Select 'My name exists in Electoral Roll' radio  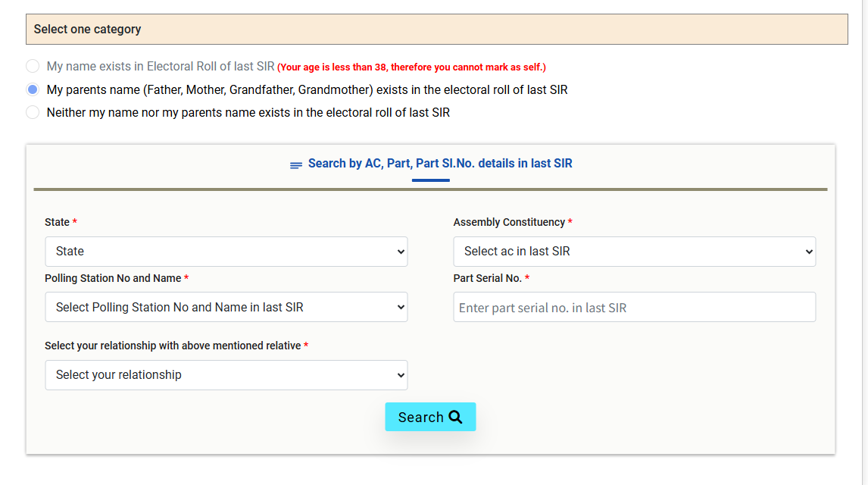(x=33, y=67)
